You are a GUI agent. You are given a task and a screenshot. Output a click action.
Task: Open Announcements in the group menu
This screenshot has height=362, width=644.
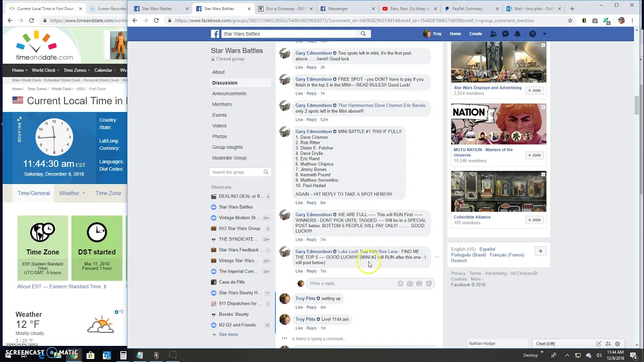[229, 94]
